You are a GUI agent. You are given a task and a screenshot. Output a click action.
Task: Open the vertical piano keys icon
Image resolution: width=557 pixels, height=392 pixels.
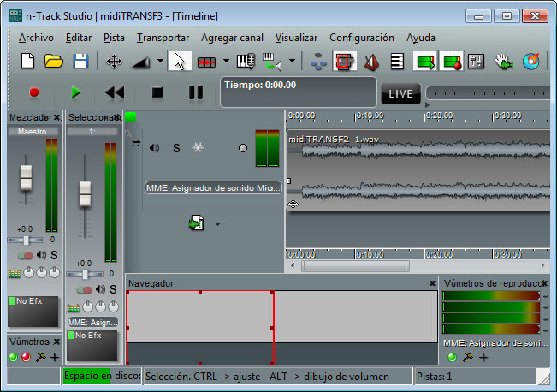(x=397, y=61)
